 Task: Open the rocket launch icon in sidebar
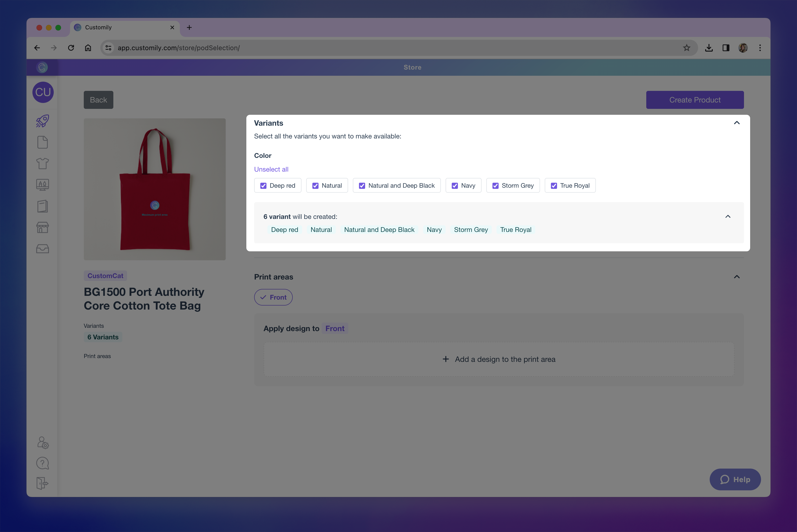42,121
